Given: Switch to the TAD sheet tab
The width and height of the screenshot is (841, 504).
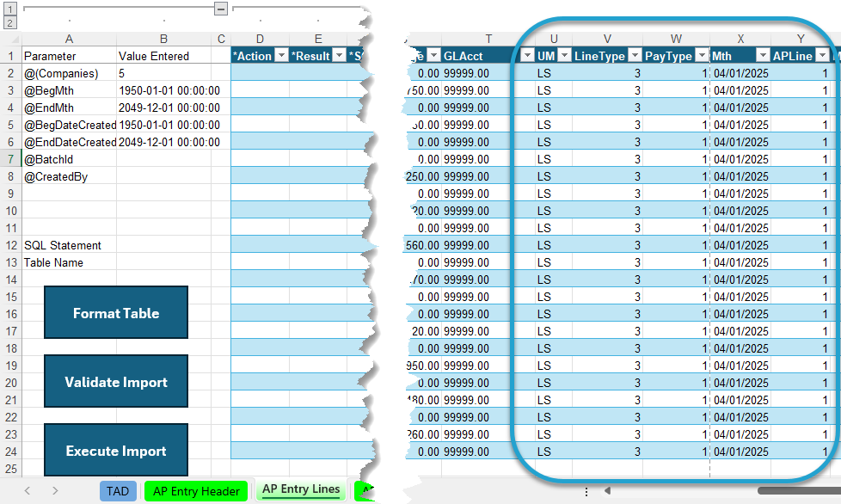Looking at the screenshot, I should pos(118,491).
